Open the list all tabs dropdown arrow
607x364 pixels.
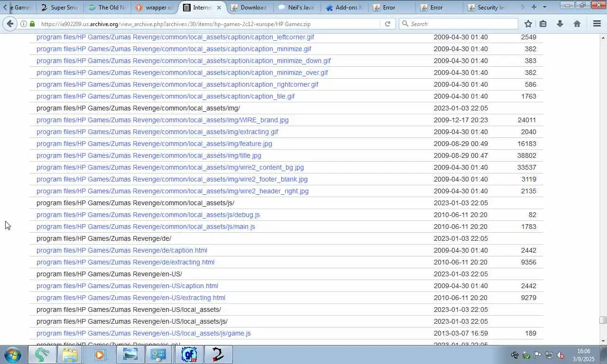[x=544, y=7]
